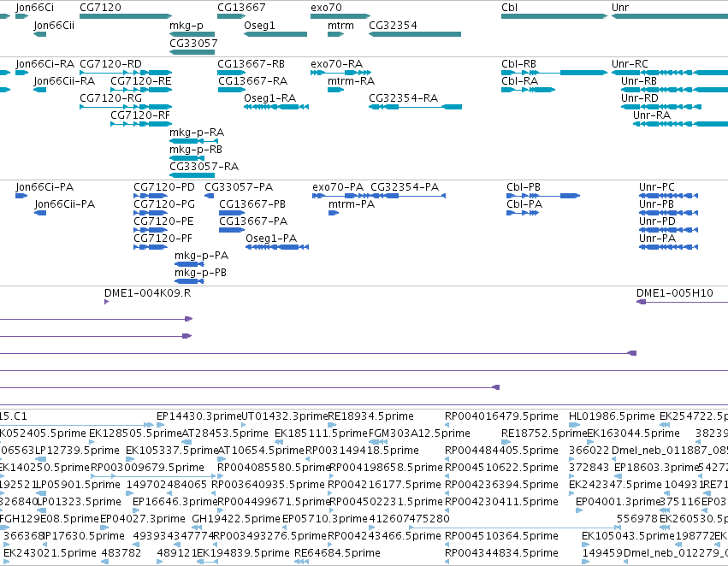Select the Jon66Cii gene label
Image resolution: width=728 pixels, height=566 pixels.
54,26
